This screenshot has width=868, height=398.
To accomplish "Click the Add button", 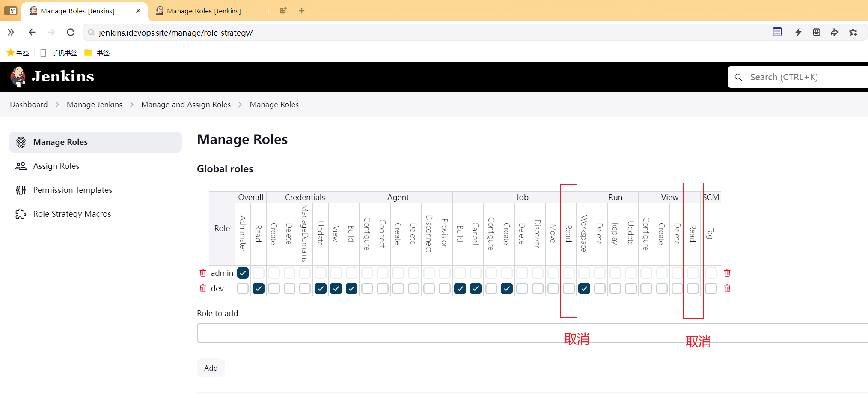I will tap(211, 368).
